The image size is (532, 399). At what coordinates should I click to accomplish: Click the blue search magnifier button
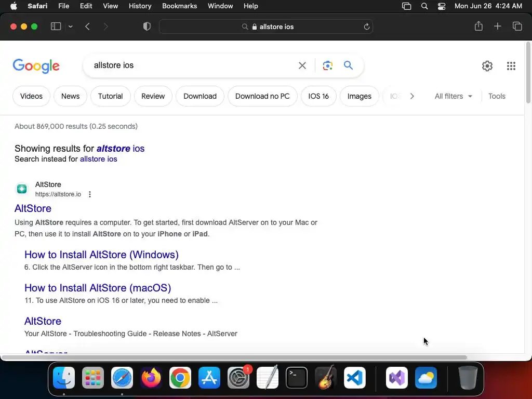[x=348, y=65]
